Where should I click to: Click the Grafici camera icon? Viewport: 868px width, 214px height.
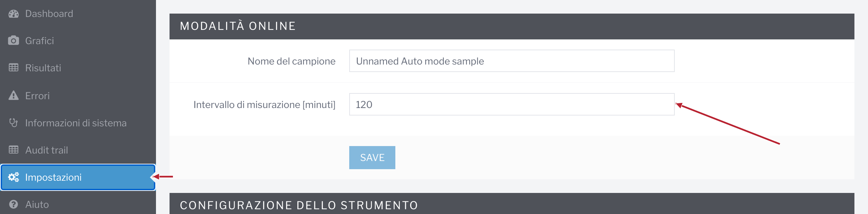click(14, 40)
